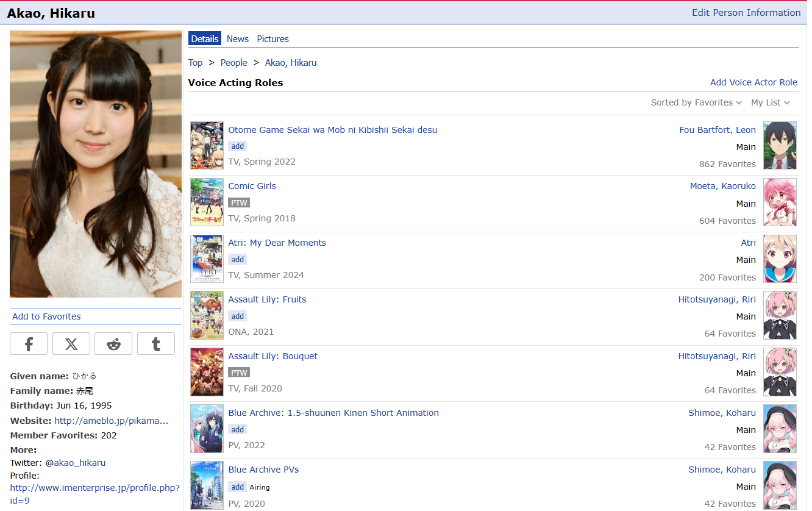Open Riri character image in Bouquet row
The image size is (812, 511).
click(780, 373)
